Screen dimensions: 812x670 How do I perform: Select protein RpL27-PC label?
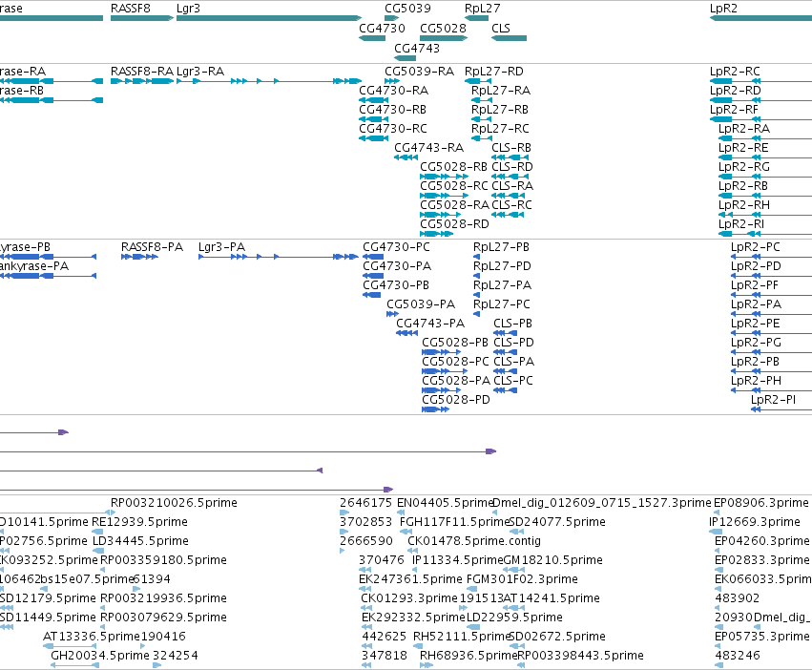tap(502, 304)
